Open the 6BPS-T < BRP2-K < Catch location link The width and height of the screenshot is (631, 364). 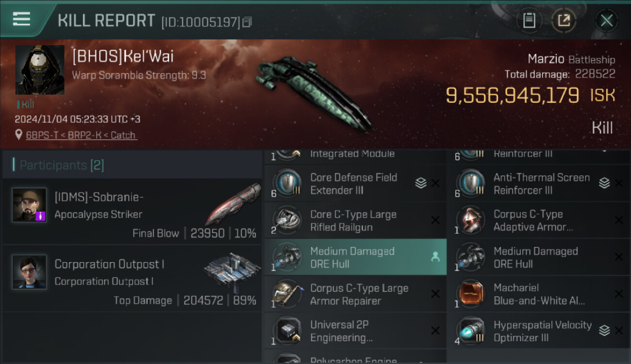tap(82, 135)
